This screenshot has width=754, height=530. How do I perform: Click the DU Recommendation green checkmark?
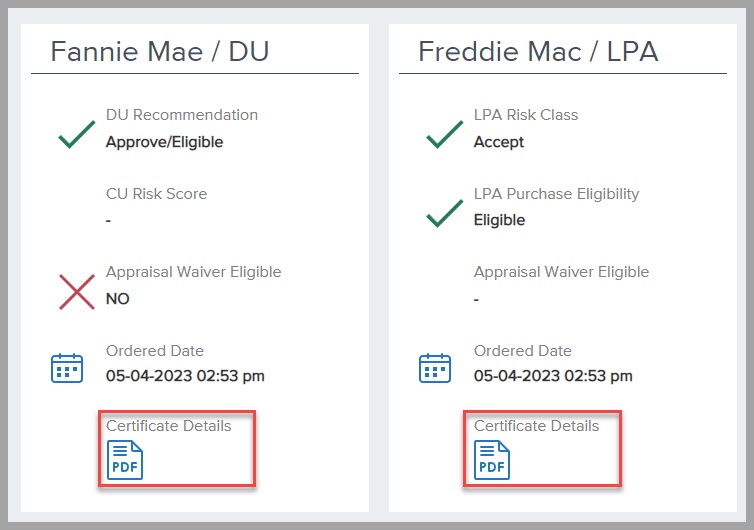76,134
